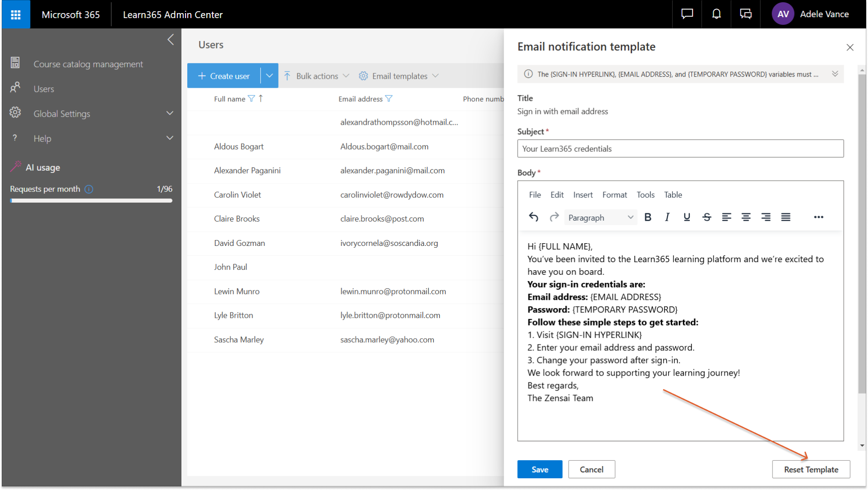Open the Email templates dropdown
The width and height of the screenshot is (868, 490).
(399, 76)
